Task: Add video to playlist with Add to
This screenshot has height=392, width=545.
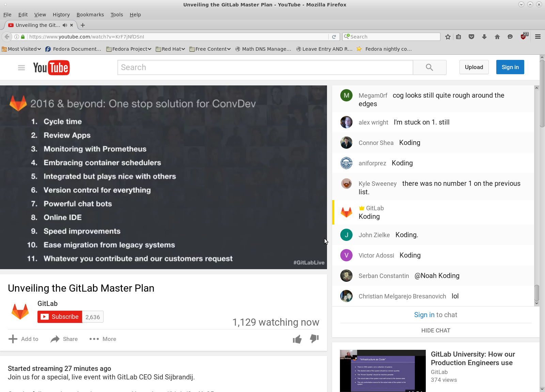Action: tap(23, 339)
